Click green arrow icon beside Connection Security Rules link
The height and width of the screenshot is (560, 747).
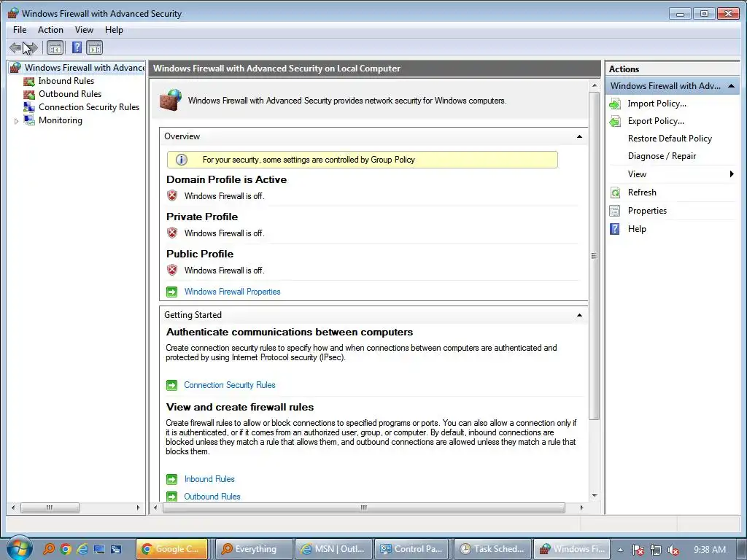[x=172, y=385]
